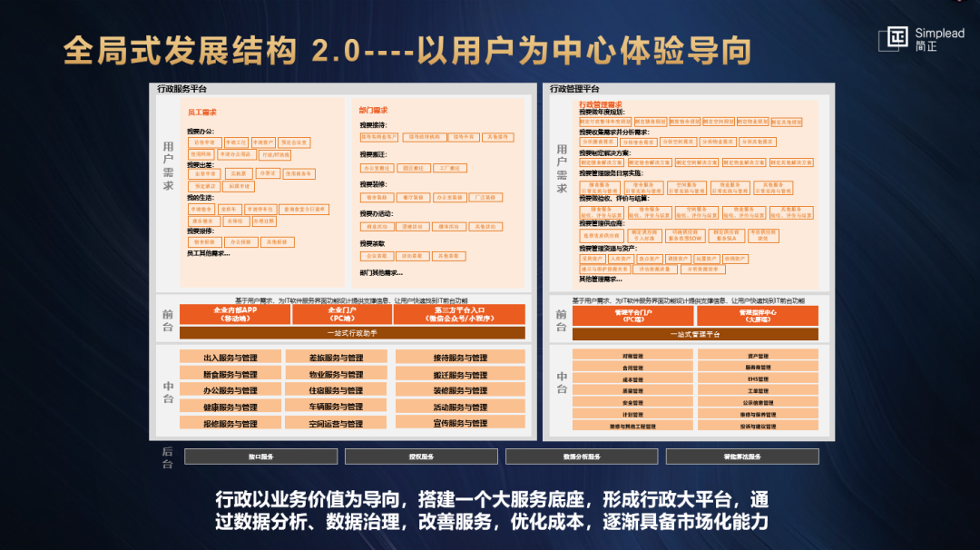Viewport: 980px width, 550px height.
Task: Click the 合同管理 box
Action: click(632, 368)
